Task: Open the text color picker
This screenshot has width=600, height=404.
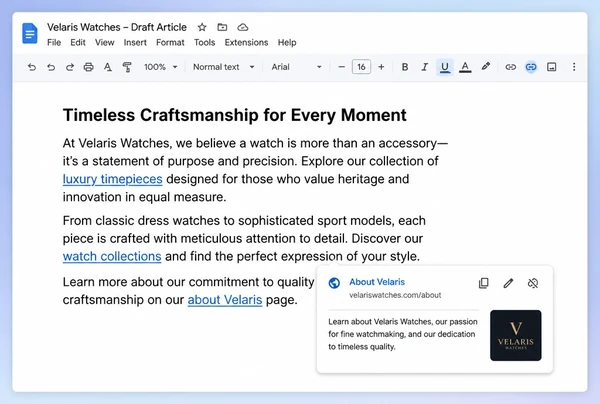Action: pos(465,67)
